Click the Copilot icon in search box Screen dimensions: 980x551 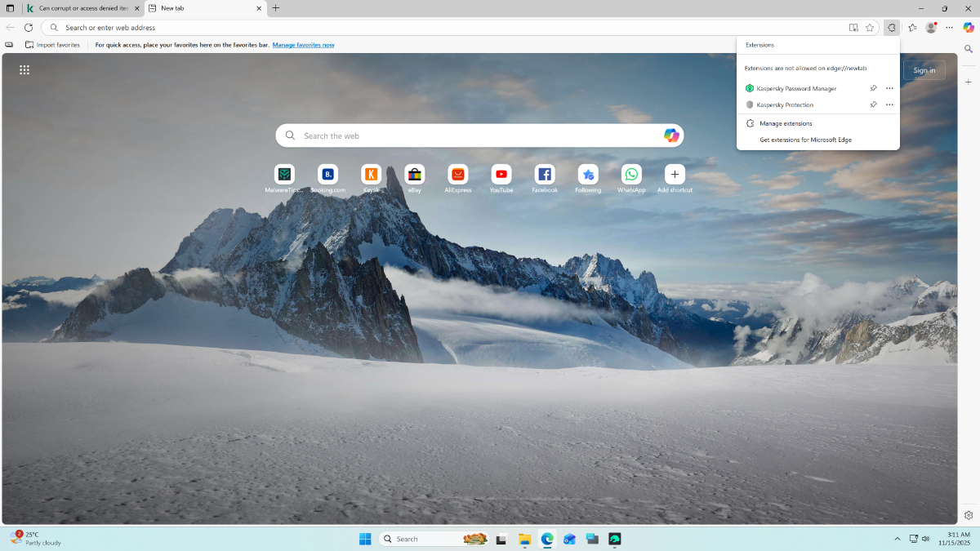click(x=671, y=136)
